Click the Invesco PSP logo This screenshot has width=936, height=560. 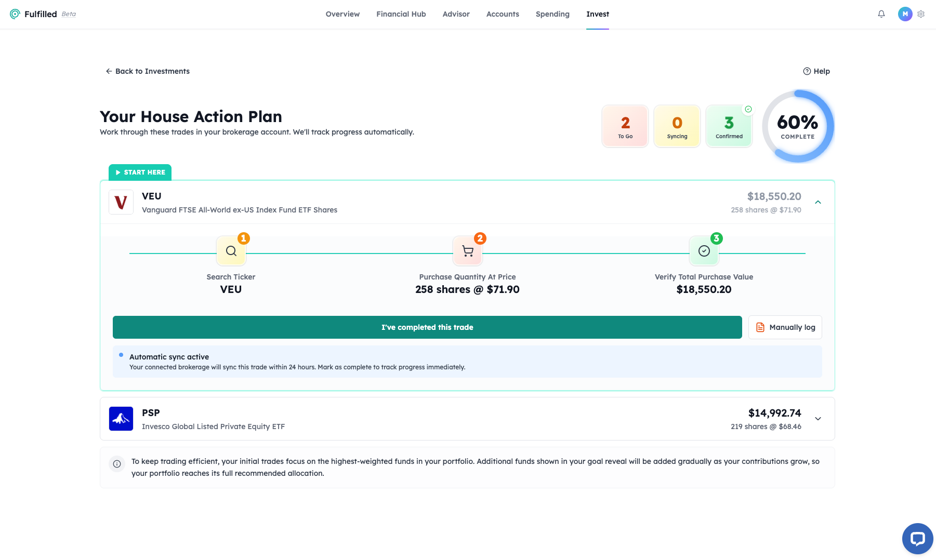pos(121,419)
